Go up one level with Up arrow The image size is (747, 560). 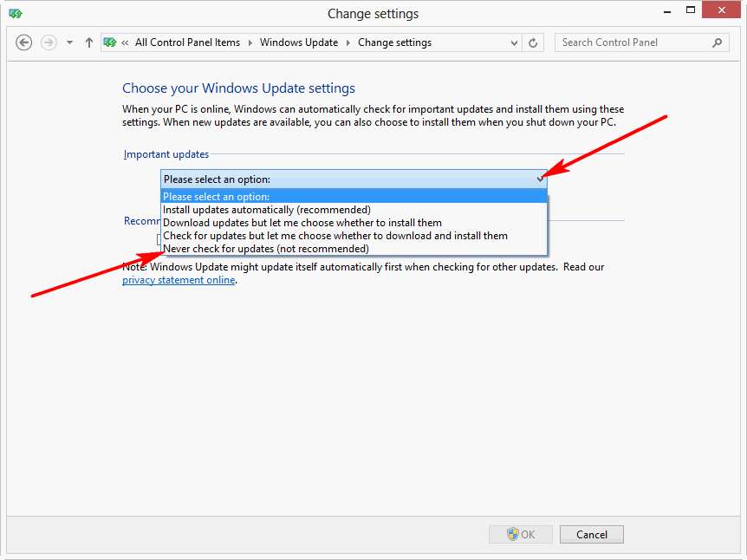click(89, 42)
